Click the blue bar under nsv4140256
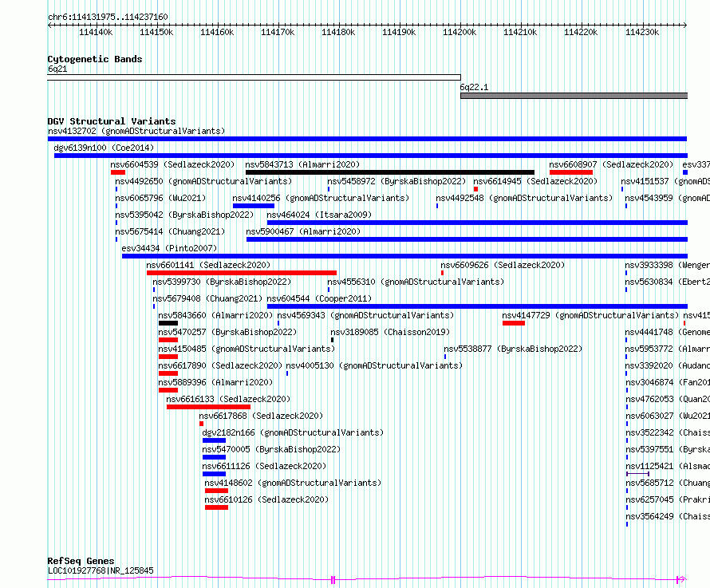The image size is (710, 588). [254, 206]
